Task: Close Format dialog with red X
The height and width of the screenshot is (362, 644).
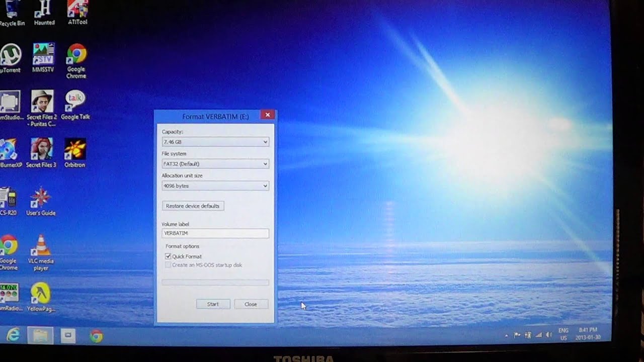Action: (268, 115)
